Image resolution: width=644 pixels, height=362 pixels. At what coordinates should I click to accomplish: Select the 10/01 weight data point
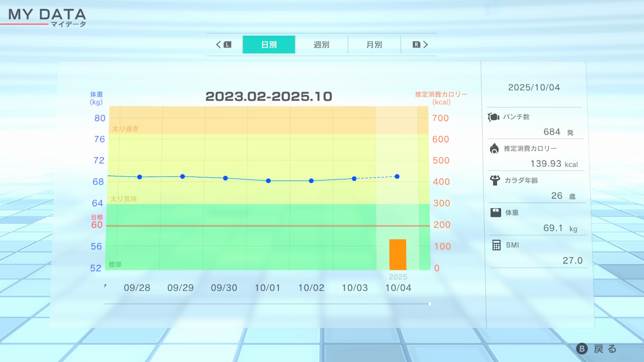point(268,180)
